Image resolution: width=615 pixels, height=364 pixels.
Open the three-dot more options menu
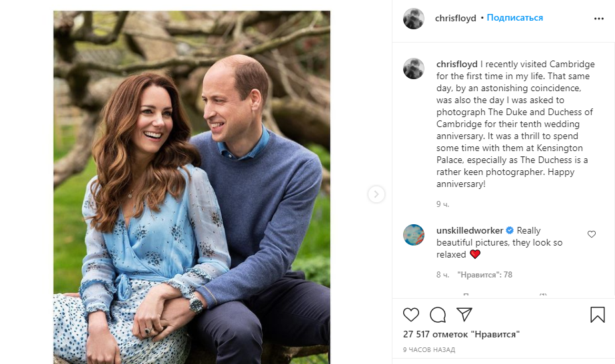click(x=598, y=19)
